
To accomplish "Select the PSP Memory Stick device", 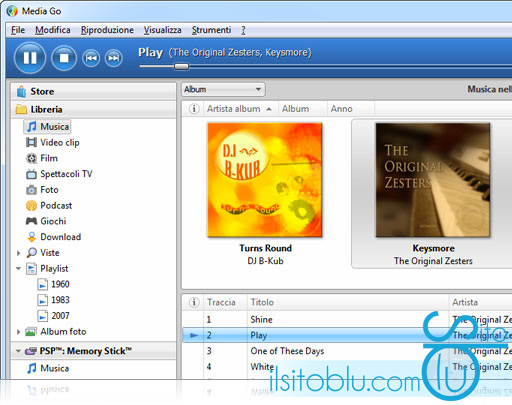I will 79,351.
